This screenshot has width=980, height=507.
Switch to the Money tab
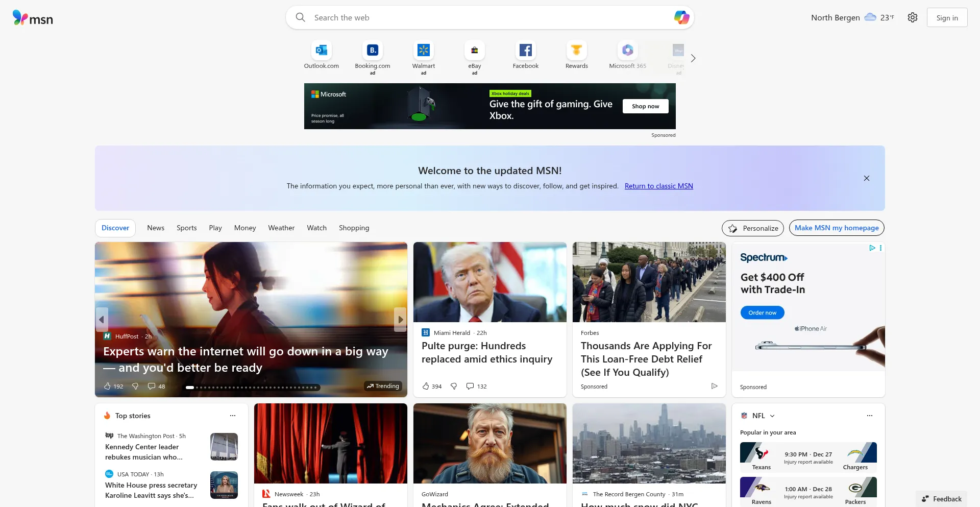click(244, 228)
